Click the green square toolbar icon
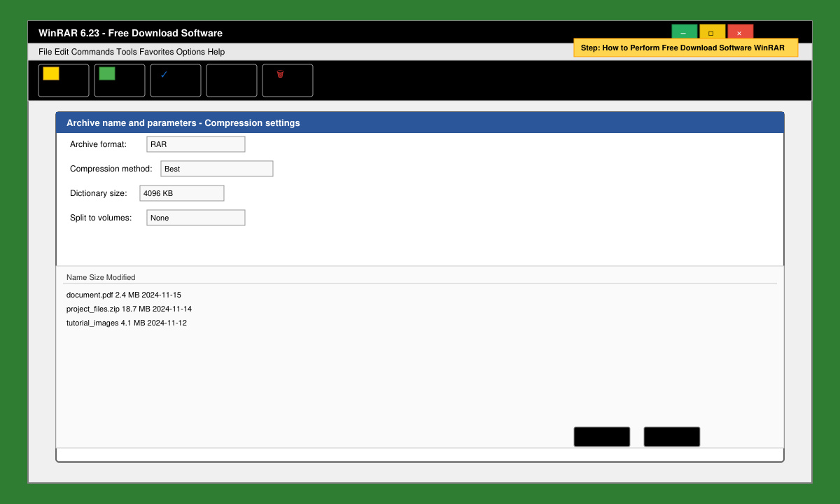The height and width of the screenshot is (504, 840). 107,73
